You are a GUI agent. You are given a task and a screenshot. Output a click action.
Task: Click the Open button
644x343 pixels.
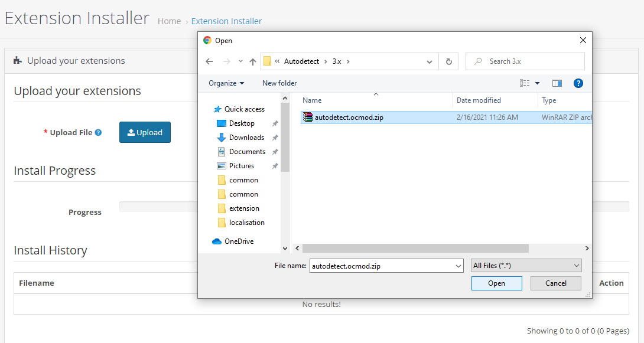pyautogui.click(x=496, y=283)
